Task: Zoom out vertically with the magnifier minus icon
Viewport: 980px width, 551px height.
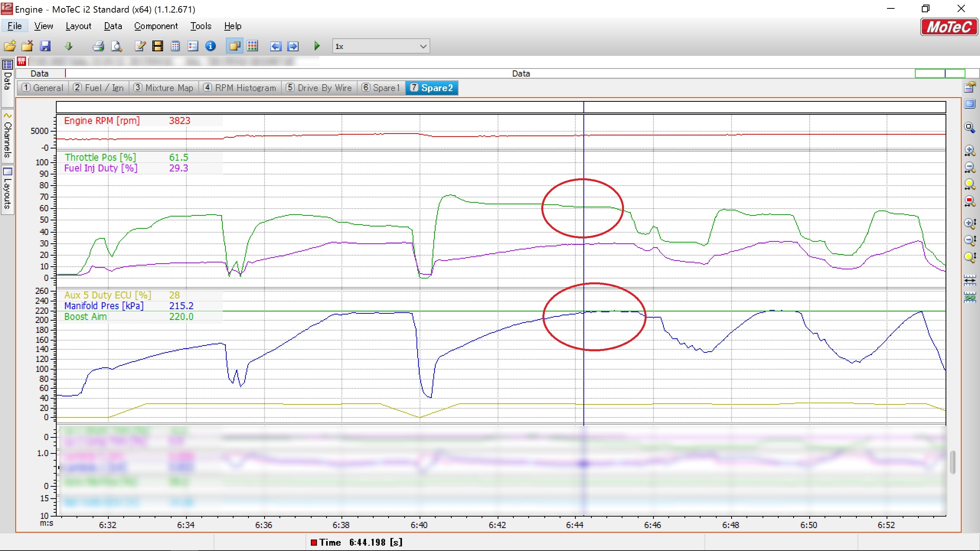Action: (x=969, y=240)
